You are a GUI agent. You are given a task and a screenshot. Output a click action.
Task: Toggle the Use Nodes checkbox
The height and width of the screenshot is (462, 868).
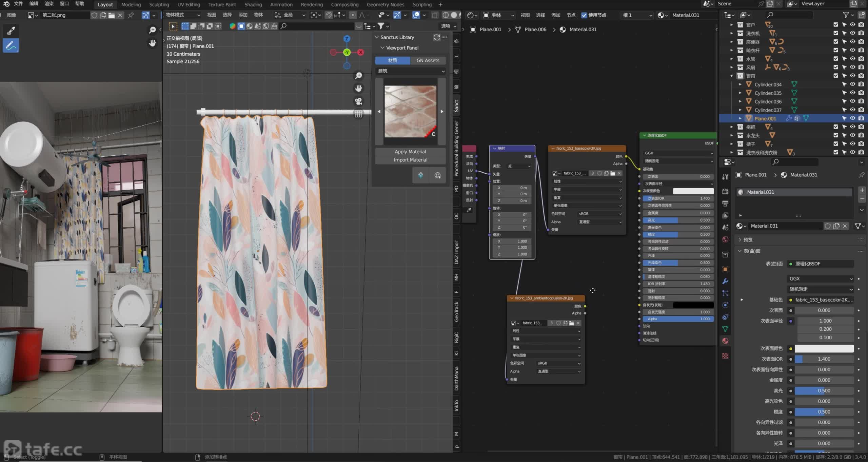[584, 15]
